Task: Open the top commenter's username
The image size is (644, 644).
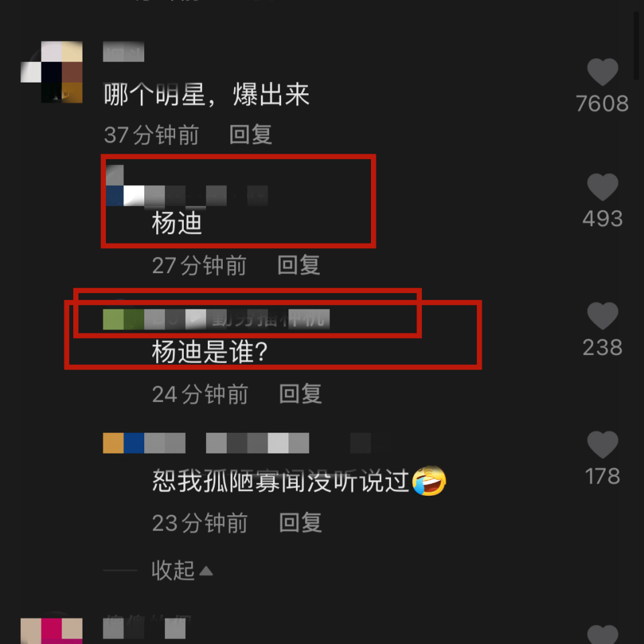Action: [x=123, y=52]
